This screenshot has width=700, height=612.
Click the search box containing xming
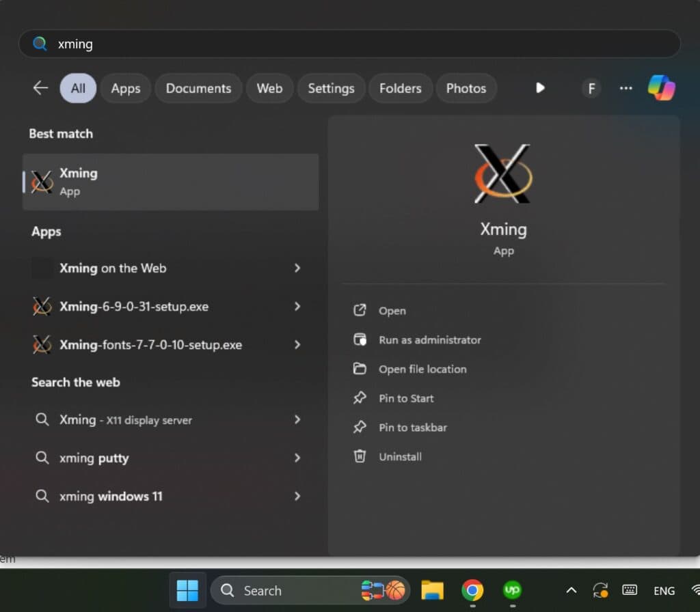click(x=349, y=44)
